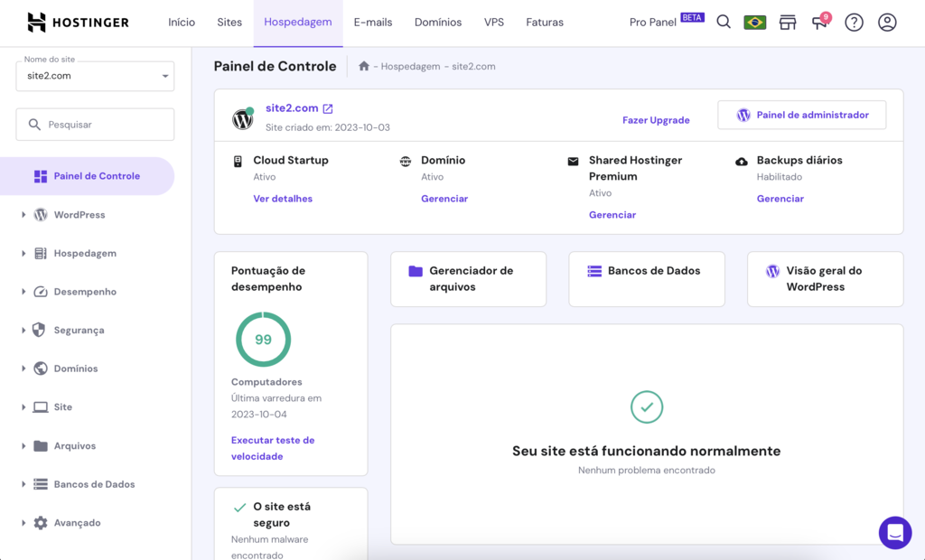Open the account profile icon

[x=886, y=22]
